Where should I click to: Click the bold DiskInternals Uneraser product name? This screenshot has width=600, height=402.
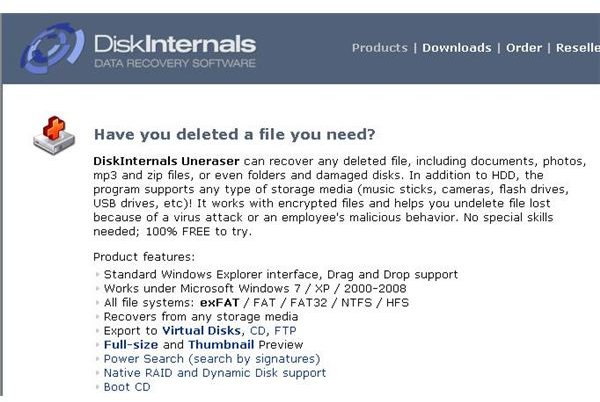tap(166, 161)
